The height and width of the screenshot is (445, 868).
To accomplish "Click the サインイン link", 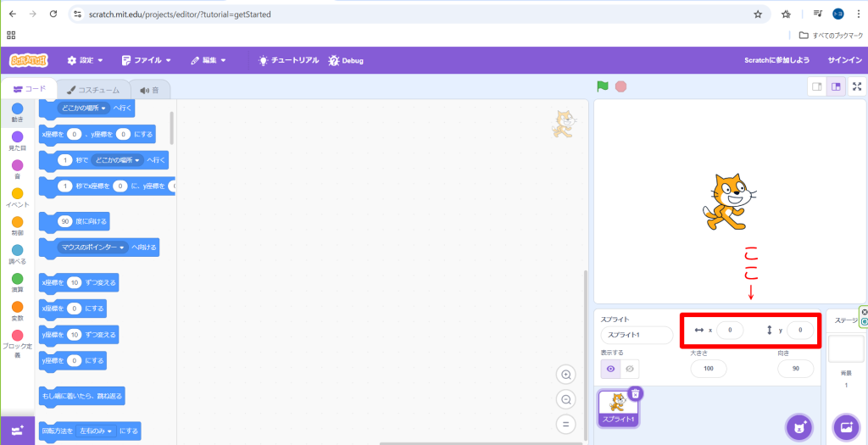I will click(x=844, y=60).
